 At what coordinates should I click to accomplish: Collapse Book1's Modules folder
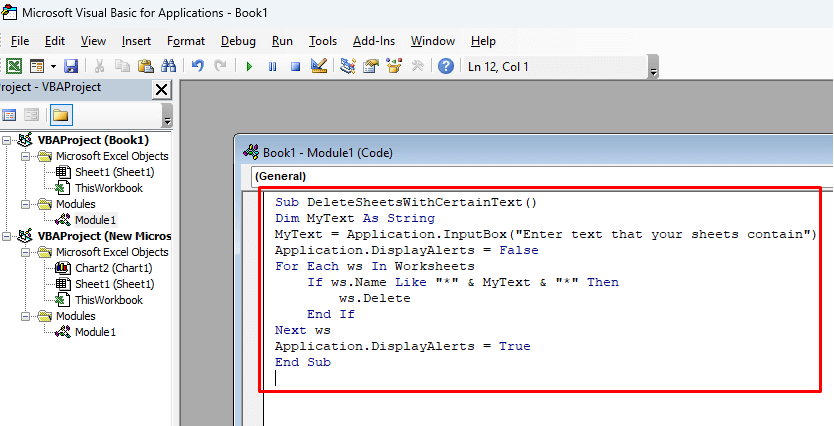[x=25, y=204]
